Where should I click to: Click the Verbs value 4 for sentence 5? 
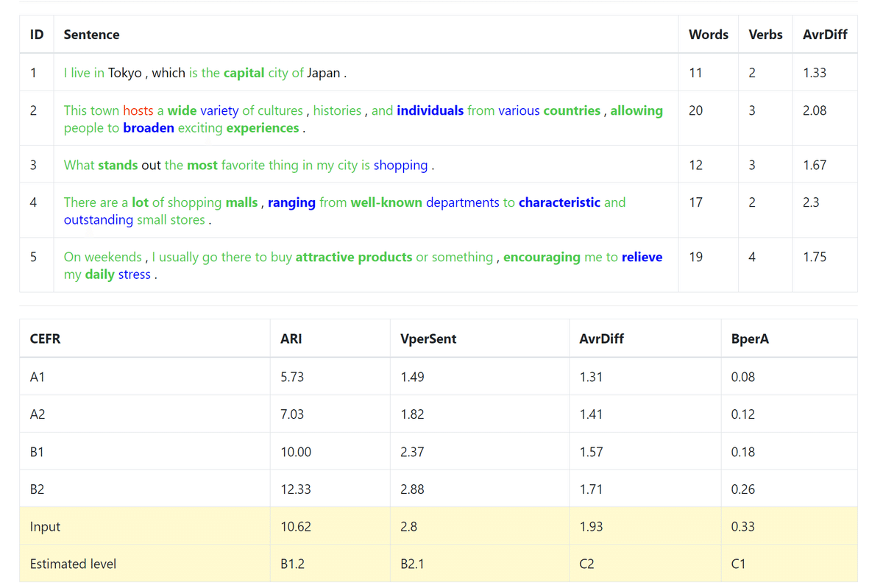click(x=752, y=257)
